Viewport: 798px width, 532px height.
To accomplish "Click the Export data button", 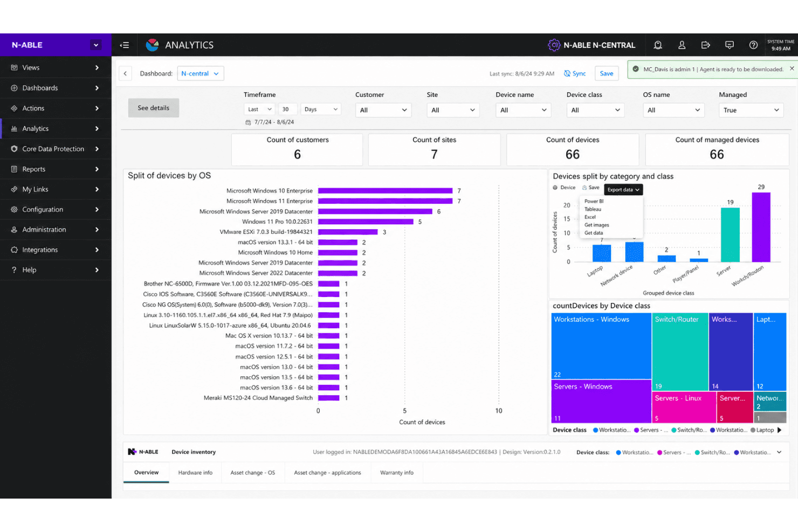I will (623, 190).
